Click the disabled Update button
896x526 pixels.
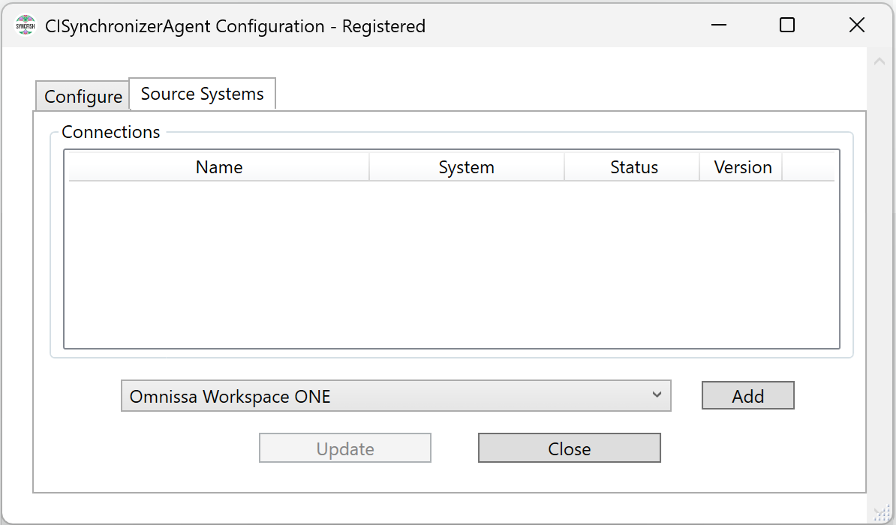pos(345,448)
